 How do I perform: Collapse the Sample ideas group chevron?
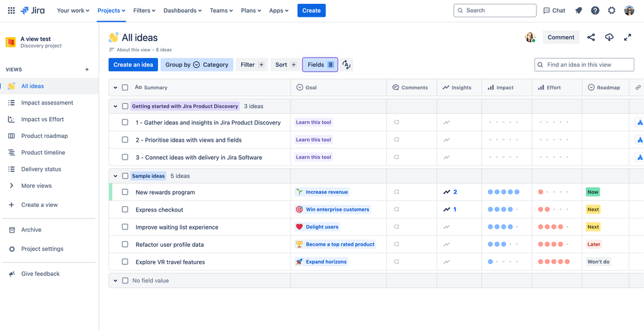[115, 176]
